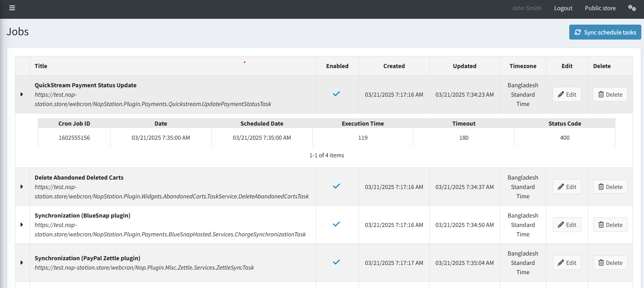The width and height of the screenshot is (644, 288).
Task: Click the Jobs page heading
Action: (x=18, y=32)
